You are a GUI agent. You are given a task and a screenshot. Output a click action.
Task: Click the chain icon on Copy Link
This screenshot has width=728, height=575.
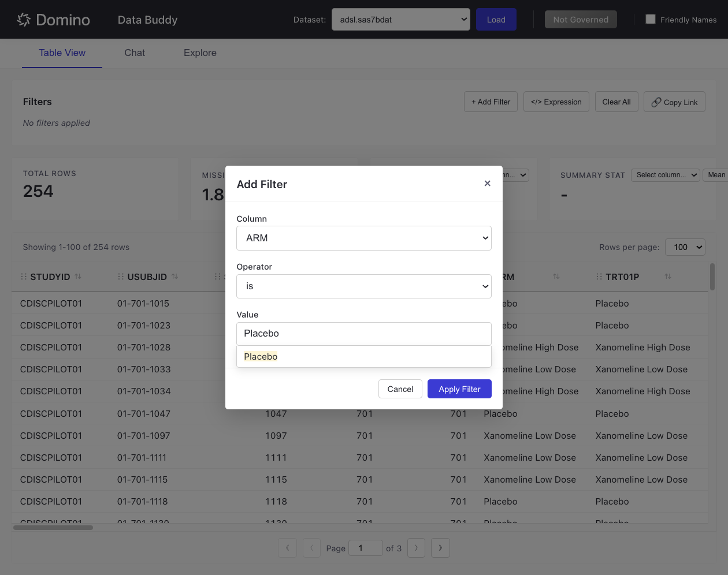pyautogui.click(x=656, y=102)
